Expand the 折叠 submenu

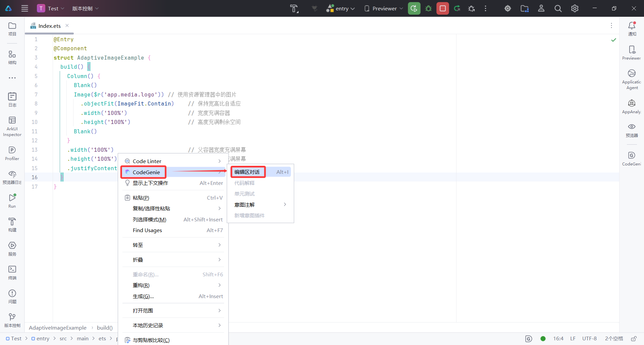tap(173, 260)
